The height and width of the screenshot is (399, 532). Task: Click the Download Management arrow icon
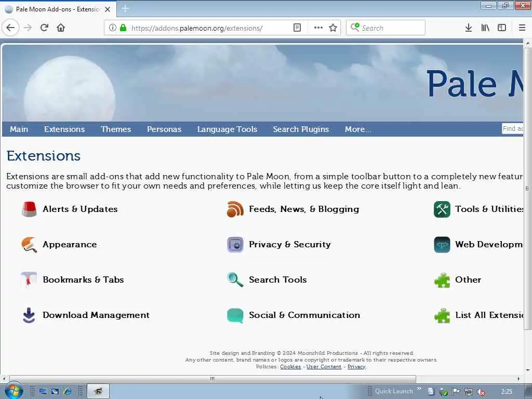29,315
